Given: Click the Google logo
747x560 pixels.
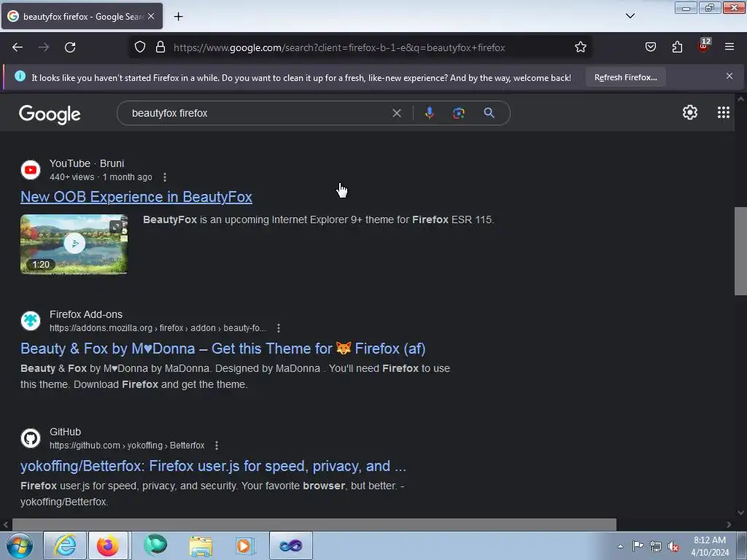Looking at the screenshot, I should pos(50,114).
